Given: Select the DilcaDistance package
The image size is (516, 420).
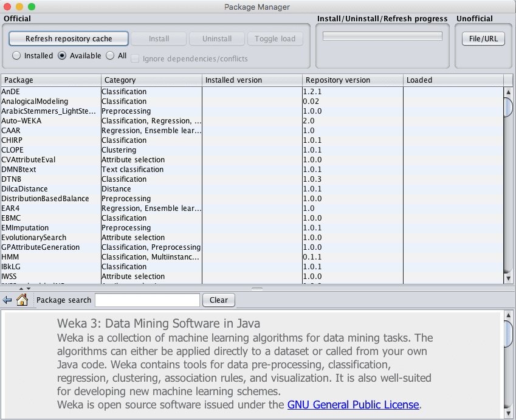Looking at the screenshot, I should coord(252,189).
